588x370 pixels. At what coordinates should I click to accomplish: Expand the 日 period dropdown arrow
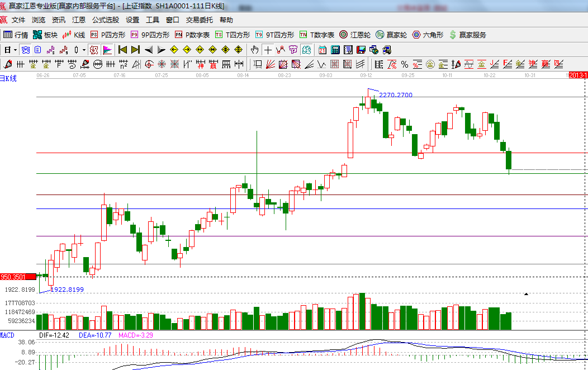(14, 50)
